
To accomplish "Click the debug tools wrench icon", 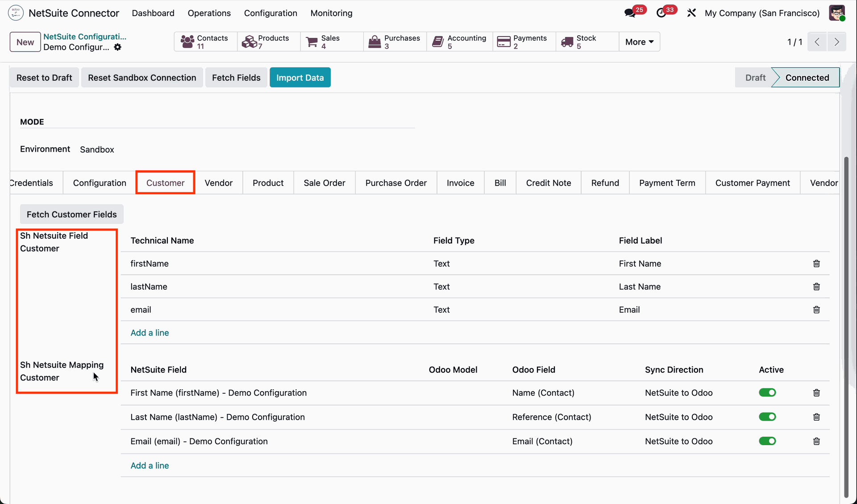I will click(691, 13).
